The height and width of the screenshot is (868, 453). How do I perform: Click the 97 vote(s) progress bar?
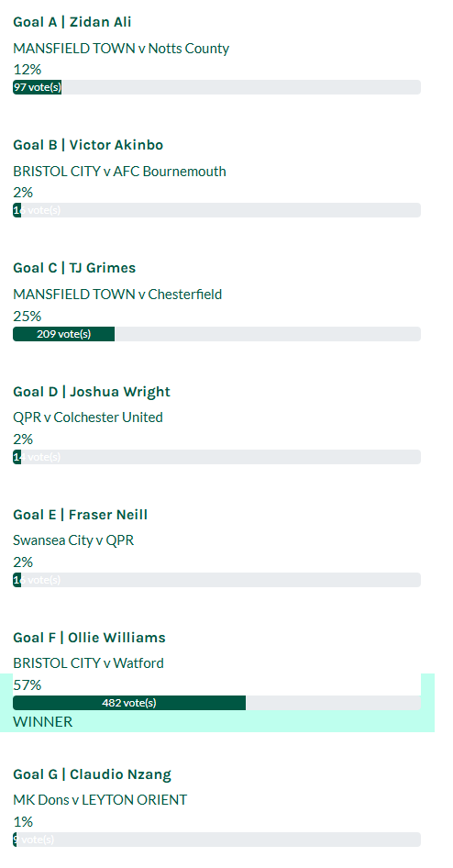(216, 87)
